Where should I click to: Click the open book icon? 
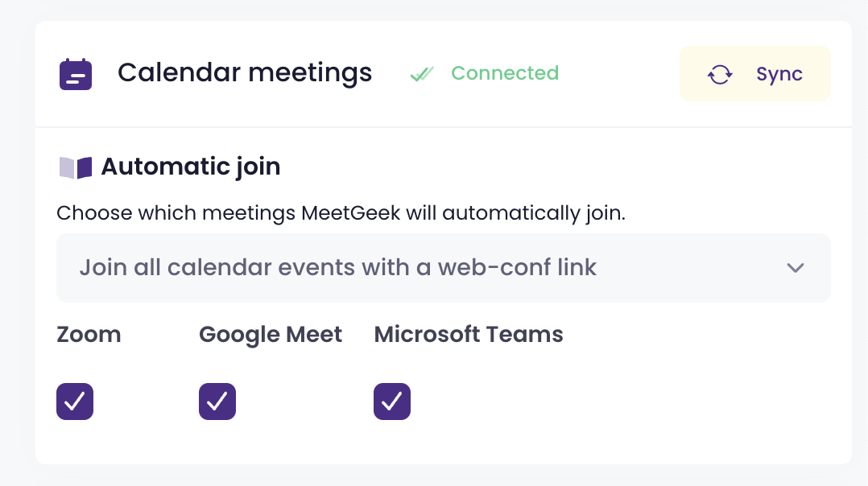[76, 167]
